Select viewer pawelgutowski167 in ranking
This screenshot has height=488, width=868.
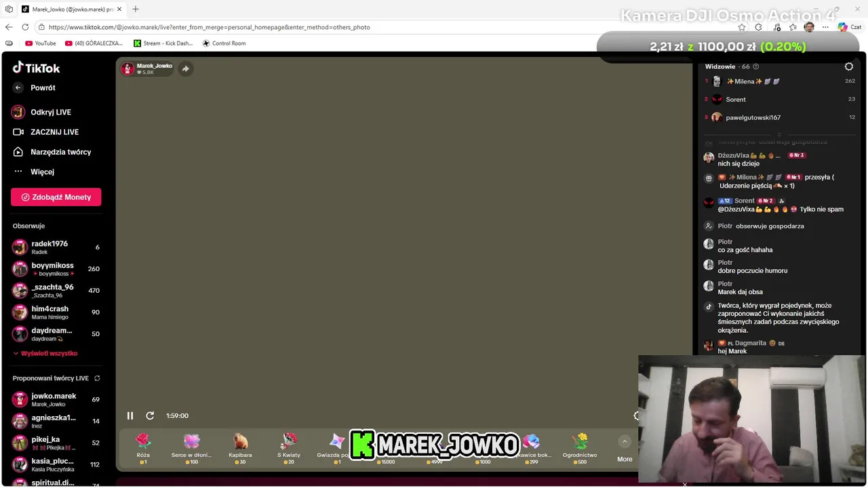pos(780,117)
